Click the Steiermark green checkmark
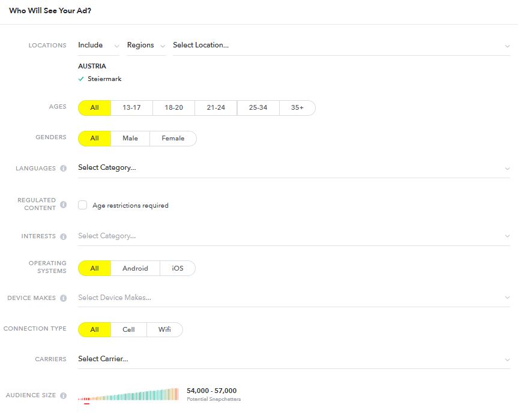The width and height of the screenshot is (518, 420). click(x=81, y=79)
